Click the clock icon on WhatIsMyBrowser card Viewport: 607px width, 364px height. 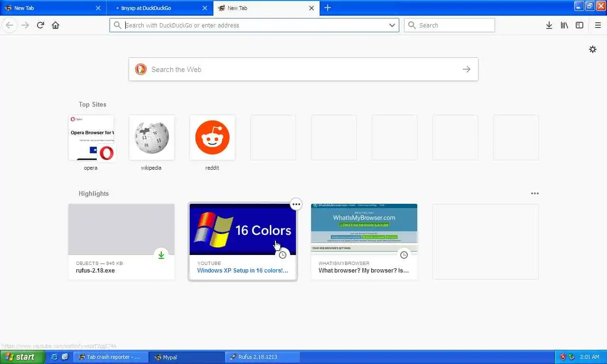tap(404, 255)
